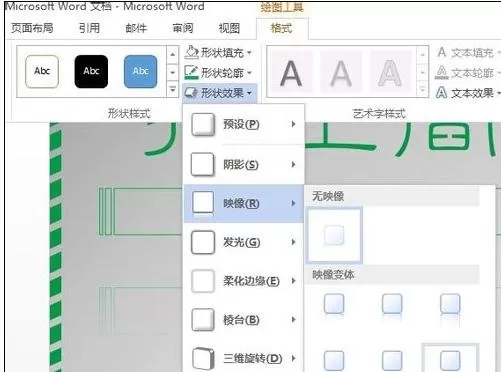Viewport: 501px width, 372px height.
Task: Expand the arrow beside 预设(P)
Action: (293, 124)
